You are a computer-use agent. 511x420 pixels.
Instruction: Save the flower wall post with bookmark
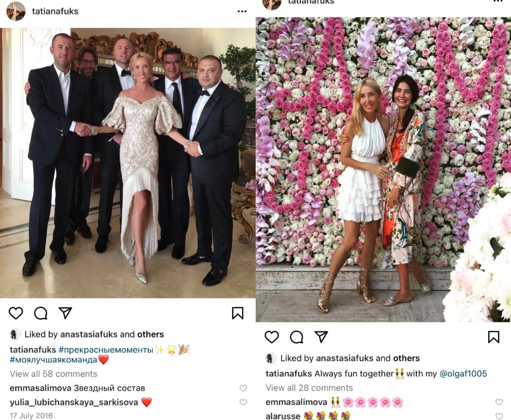pyautogui.click(x=493, y=337)
